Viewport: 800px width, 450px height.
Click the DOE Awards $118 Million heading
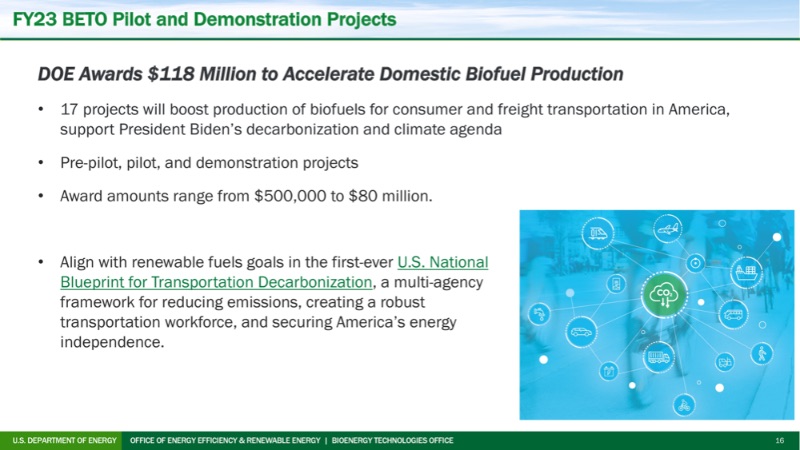(330, 74)
